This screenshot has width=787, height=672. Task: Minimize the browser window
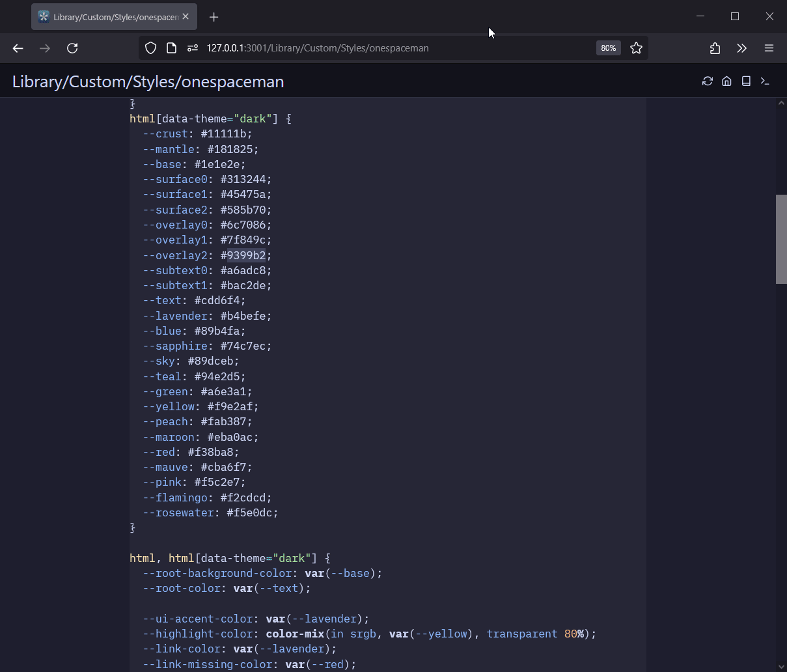point(700,17)
